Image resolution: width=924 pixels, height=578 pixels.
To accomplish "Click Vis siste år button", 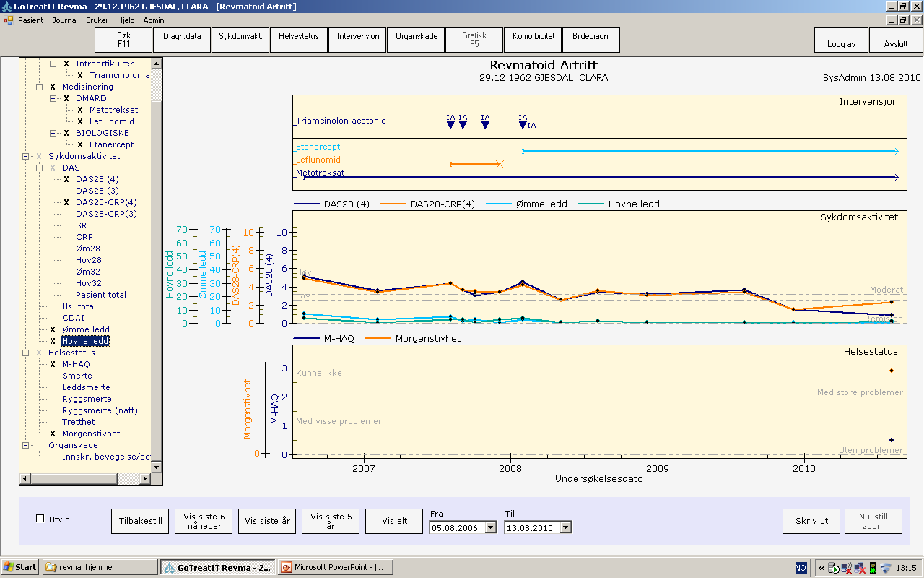I will tap(267, 521).
